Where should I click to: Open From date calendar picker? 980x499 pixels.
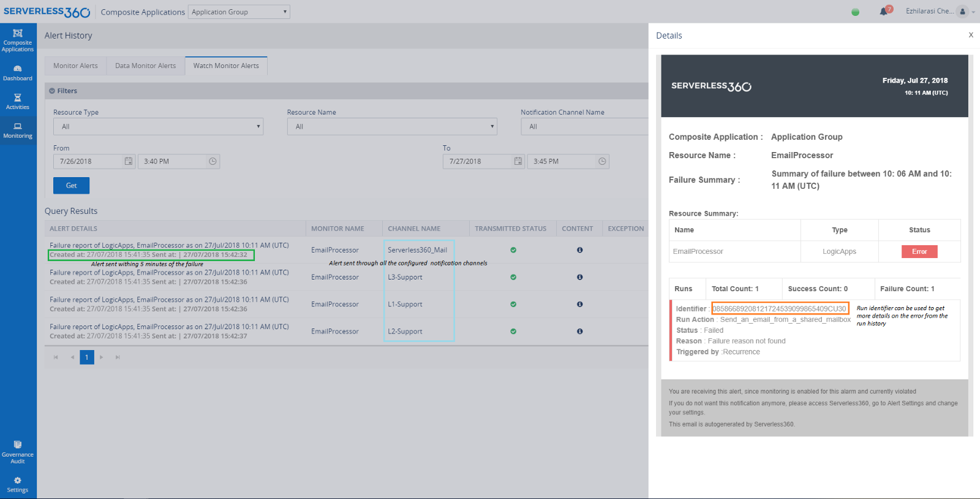pyautogui.click(x=129, y=161)
